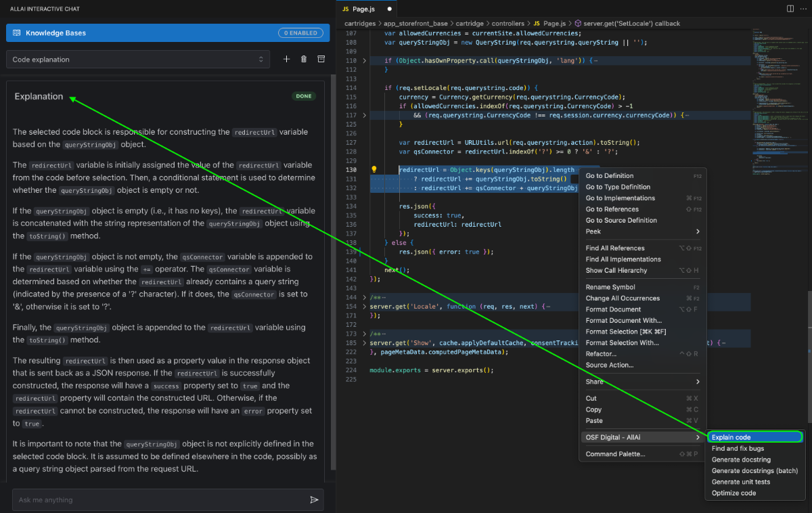Select Find All Implementations
Viewport: 812px width, 513px height.
tap(643, 259)
